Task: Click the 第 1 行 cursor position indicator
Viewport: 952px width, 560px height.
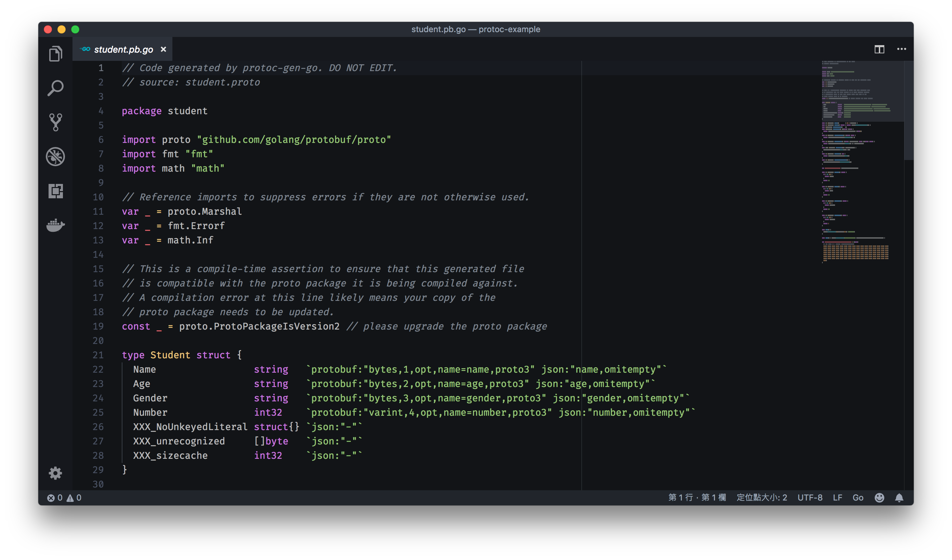Action: (x=697, y=497)
